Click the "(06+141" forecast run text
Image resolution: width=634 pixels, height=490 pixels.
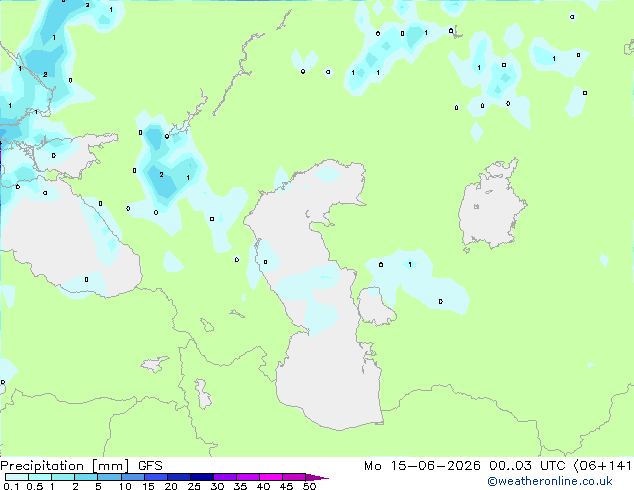[x=602, y=466]
